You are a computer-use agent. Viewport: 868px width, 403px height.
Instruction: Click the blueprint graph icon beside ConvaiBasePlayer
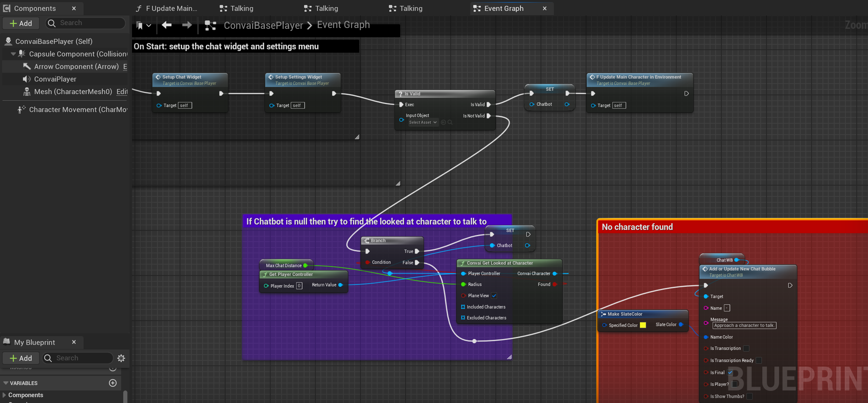[x=211, y=26]
